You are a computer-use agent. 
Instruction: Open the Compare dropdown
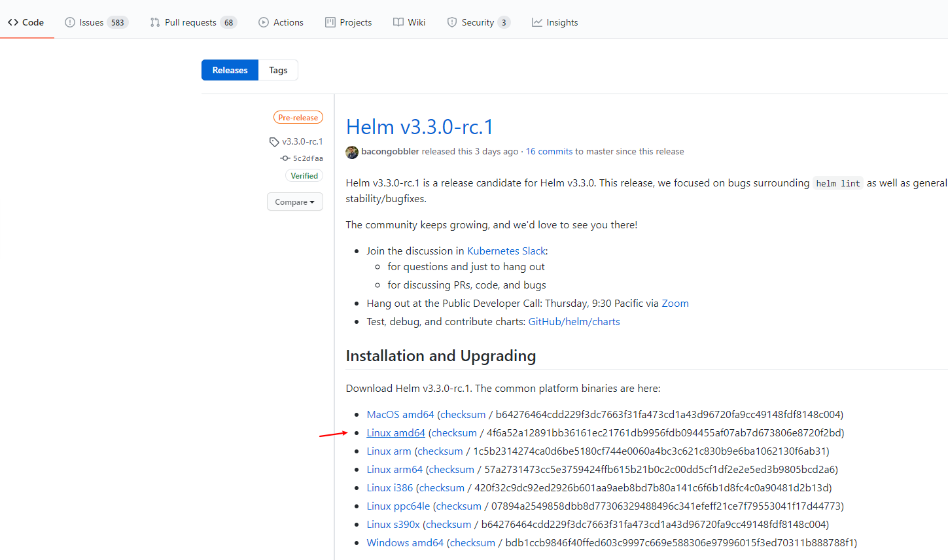294,202
